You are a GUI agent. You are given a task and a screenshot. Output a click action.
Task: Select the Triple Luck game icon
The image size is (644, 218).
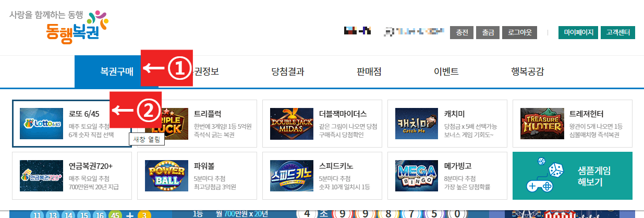(x=167, y=124)
